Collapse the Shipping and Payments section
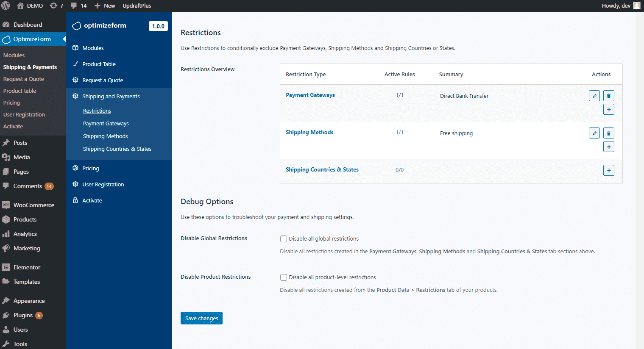 (x=111, y=96)
